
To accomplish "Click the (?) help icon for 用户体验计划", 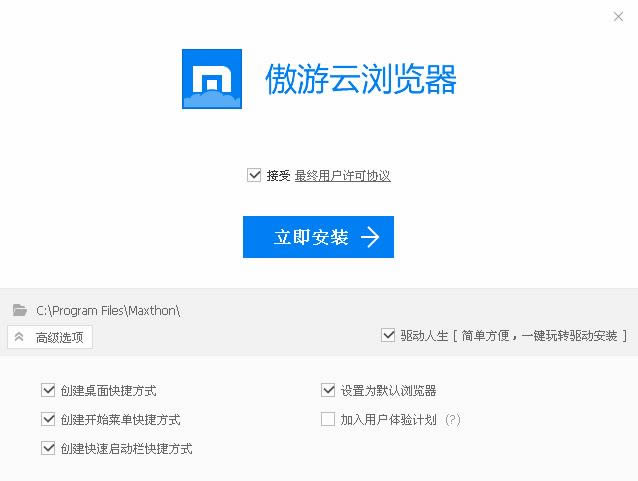I will (x=453, y=420).
